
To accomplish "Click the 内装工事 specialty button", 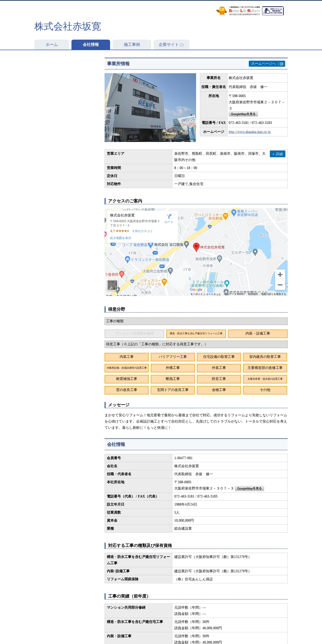I will [x=127, y=357].
